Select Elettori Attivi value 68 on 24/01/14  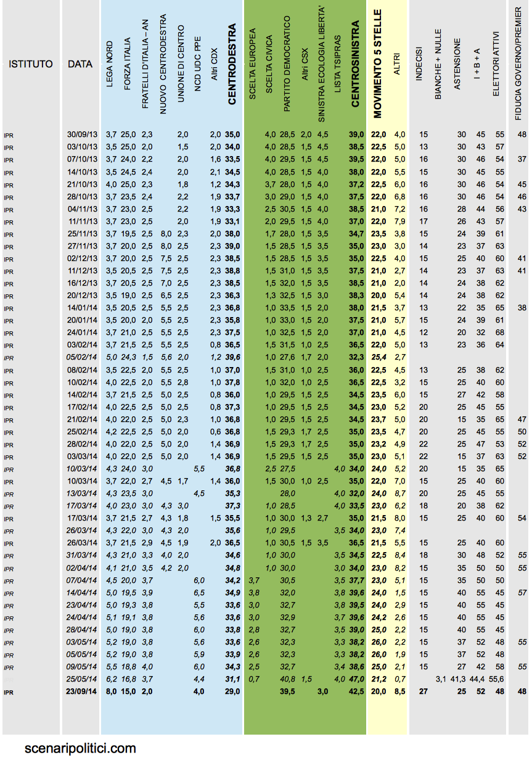[x=499, y=332]
